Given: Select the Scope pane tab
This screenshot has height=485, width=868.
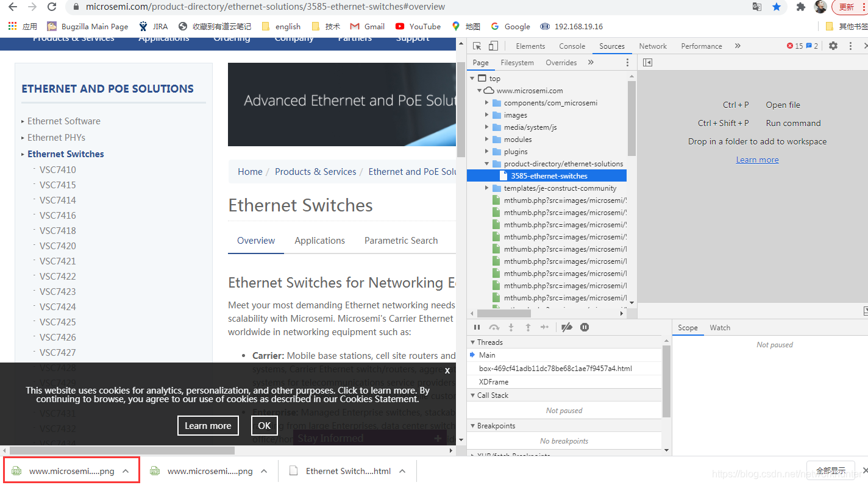Looking at the screenshot, I should (x=688, y=328).
